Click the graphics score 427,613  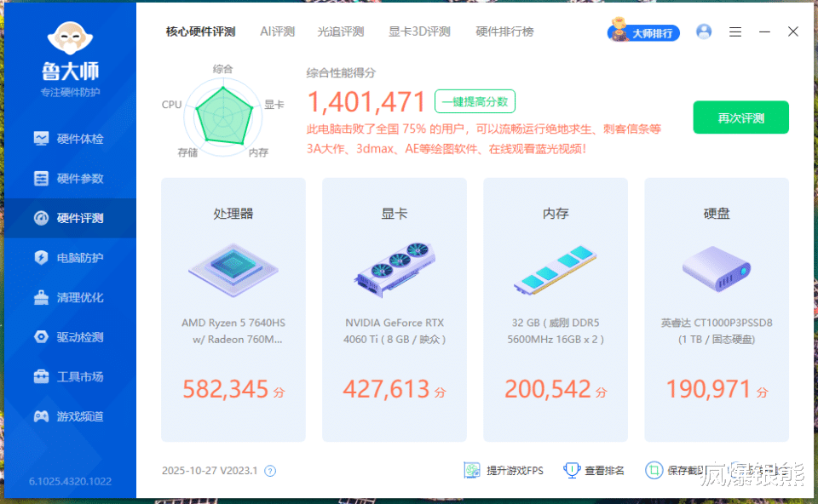(386, 389)
